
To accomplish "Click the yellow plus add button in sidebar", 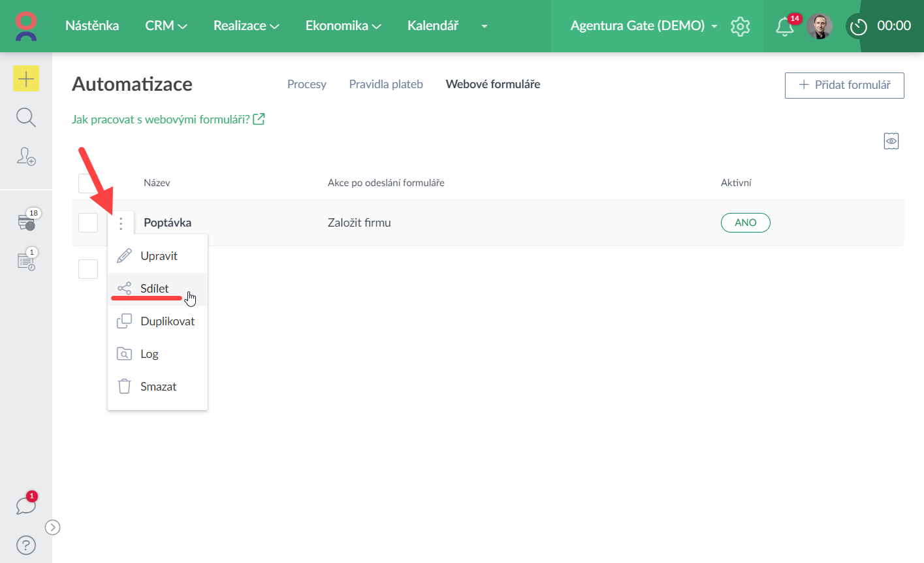I will tap(26, 79).
